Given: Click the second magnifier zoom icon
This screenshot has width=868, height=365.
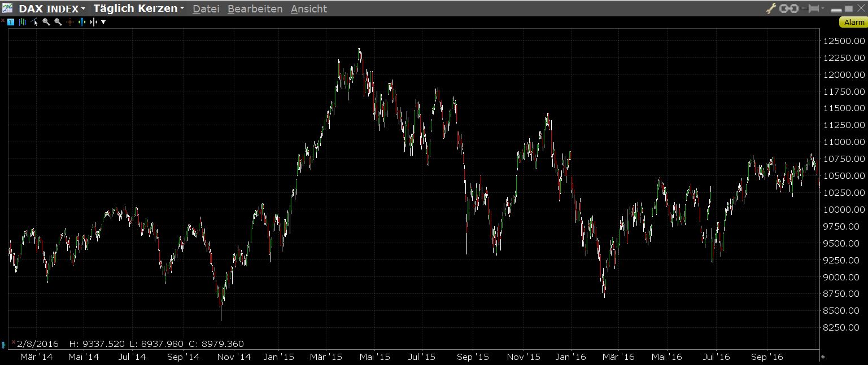Looking at the screenshot, I should coord(58,22).
